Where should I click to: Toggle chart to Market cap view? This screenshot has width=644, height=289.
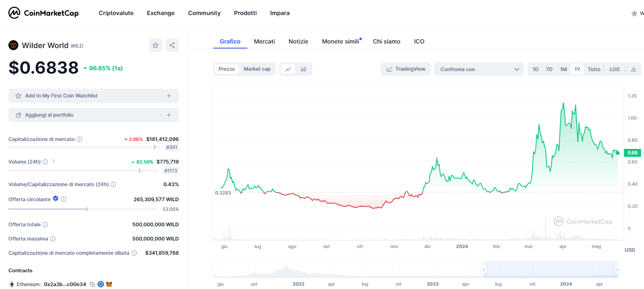pos(257,69)
